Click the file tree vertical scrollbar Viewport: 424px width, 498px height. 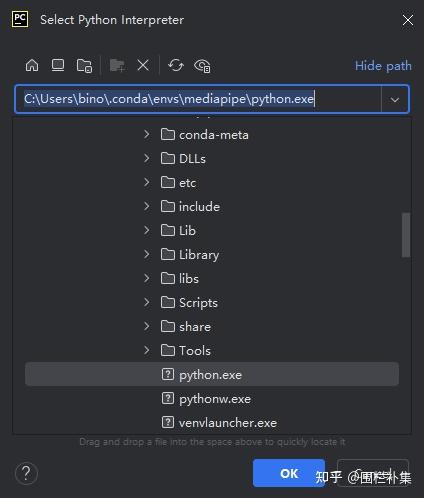pos(406,235)
